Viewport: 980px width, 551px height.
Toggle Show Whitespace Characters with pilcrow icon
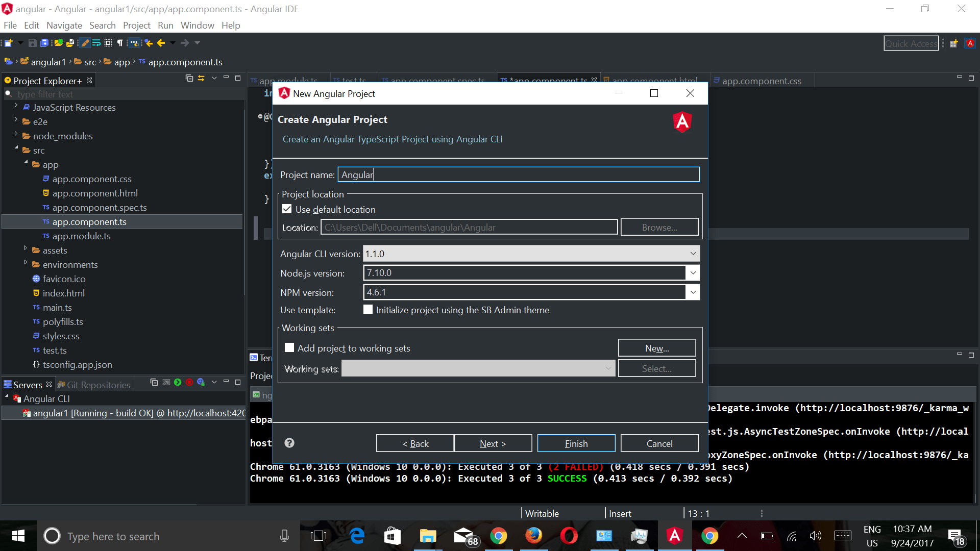tap(120, 43)
